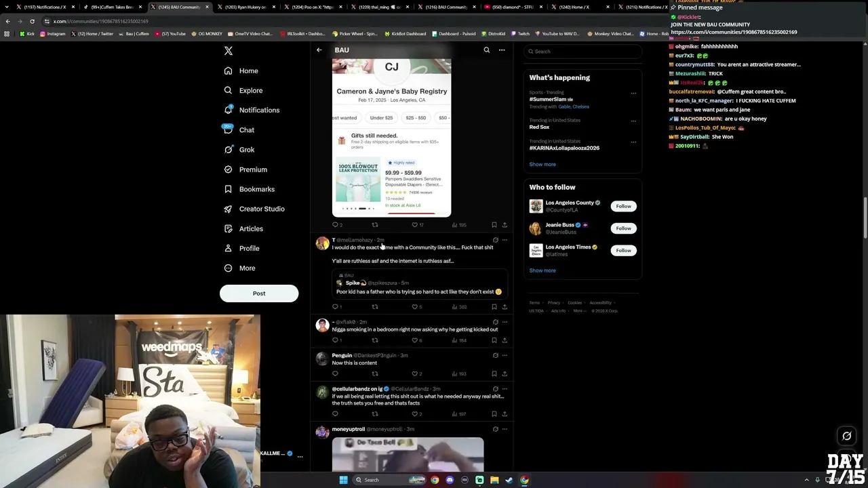Click the X search field
This screenshot has height=488, width=868.
[583, 52]
